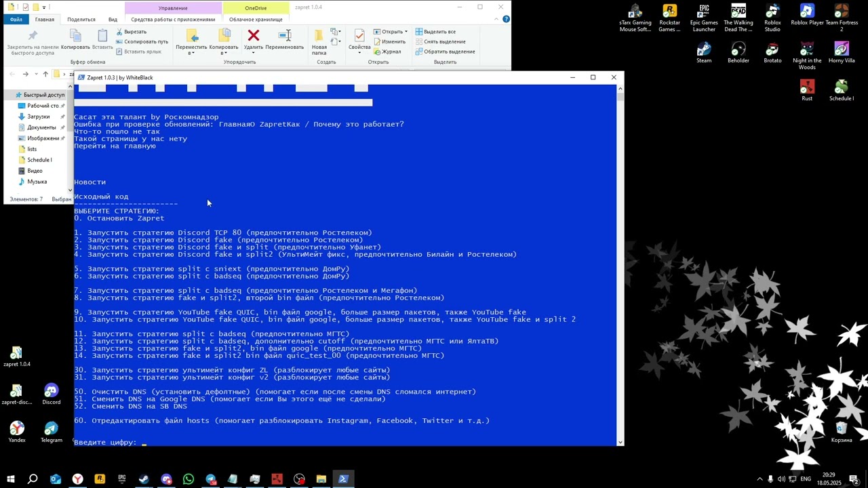Select the Night in the Woods desktop icon
Viewport: 868px width, 488px height.
point(807,56)
